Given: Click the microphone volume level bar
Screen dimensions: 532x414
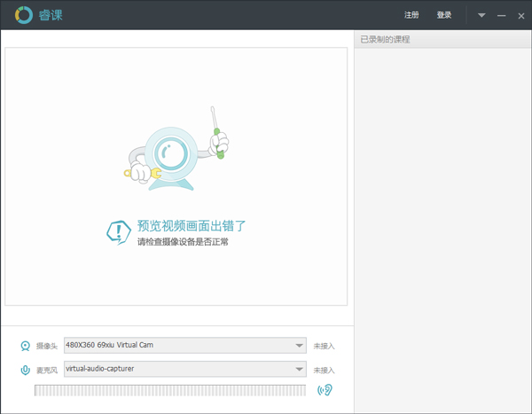Looking at the screenshot, I should coord(169,390).
